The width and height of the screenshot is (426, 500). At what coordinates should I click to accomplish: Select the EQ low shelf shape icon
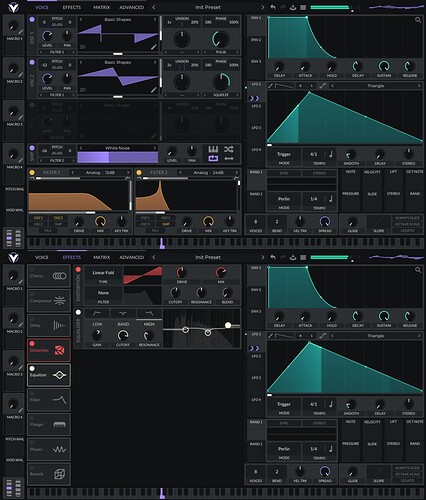click(x=97, y=313)
